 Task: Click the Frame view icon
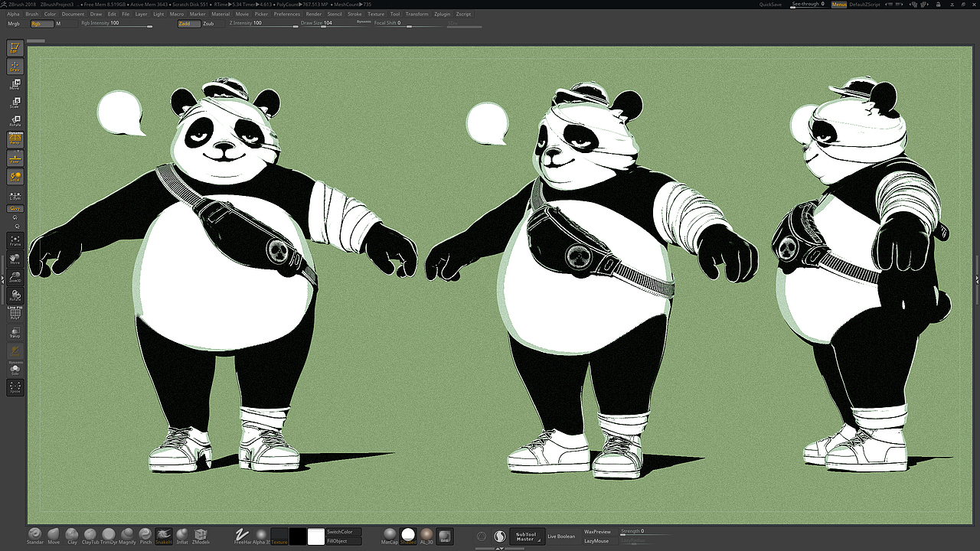point(15,241)
